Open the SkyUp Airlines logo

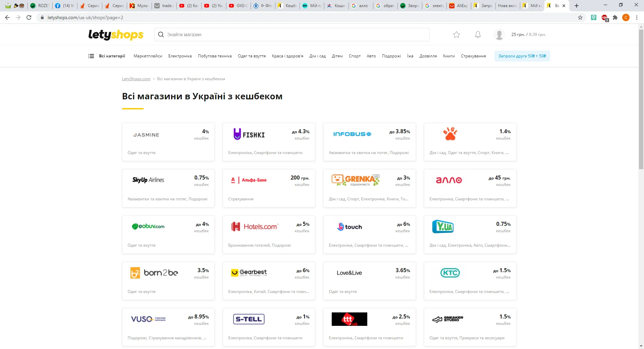148,180
